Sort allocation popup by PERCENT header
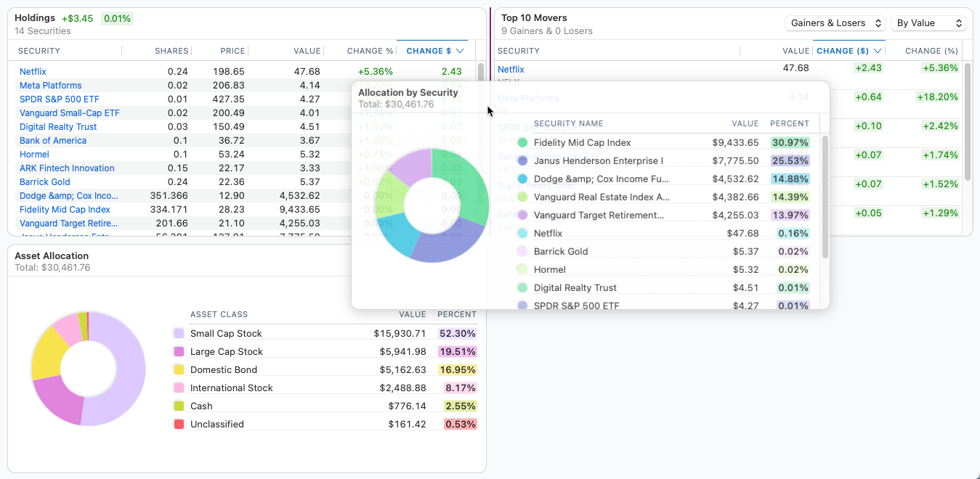Viewport: 980px width, 479px height. click(x=789, y=124)
